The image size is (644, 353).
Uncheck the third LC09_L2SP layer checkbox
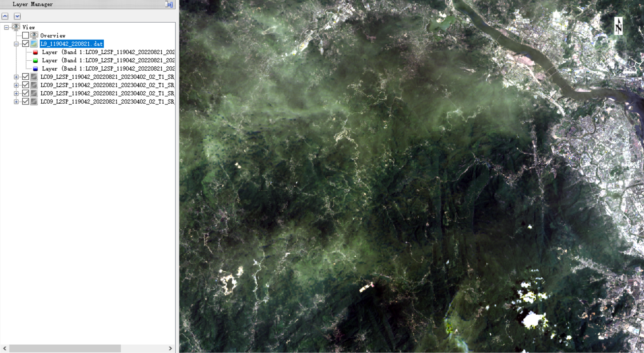26,93
